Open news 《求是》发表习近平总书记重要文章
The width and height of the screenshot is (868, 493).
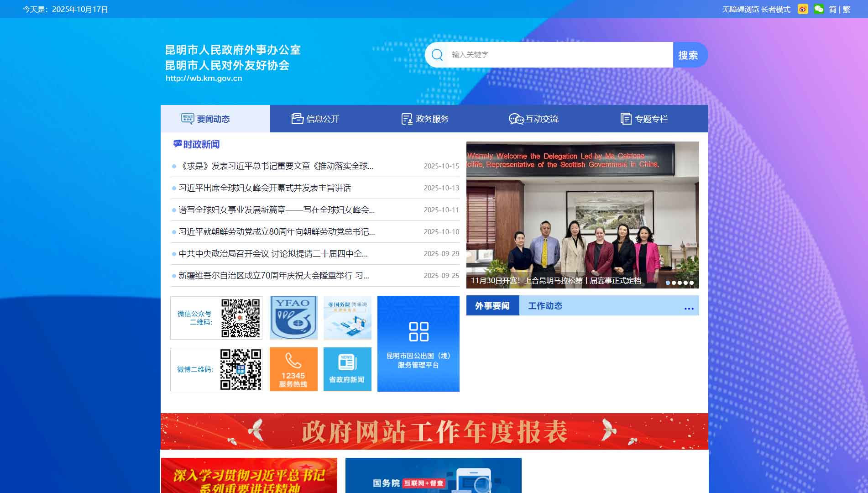(276, 166)
